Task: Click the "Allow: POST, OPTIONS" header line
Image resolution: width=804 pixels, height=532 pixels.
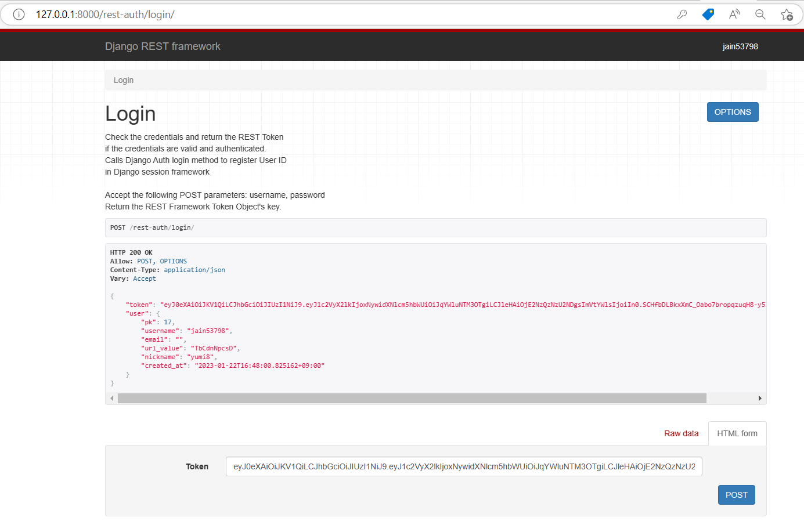Action: 149,261
